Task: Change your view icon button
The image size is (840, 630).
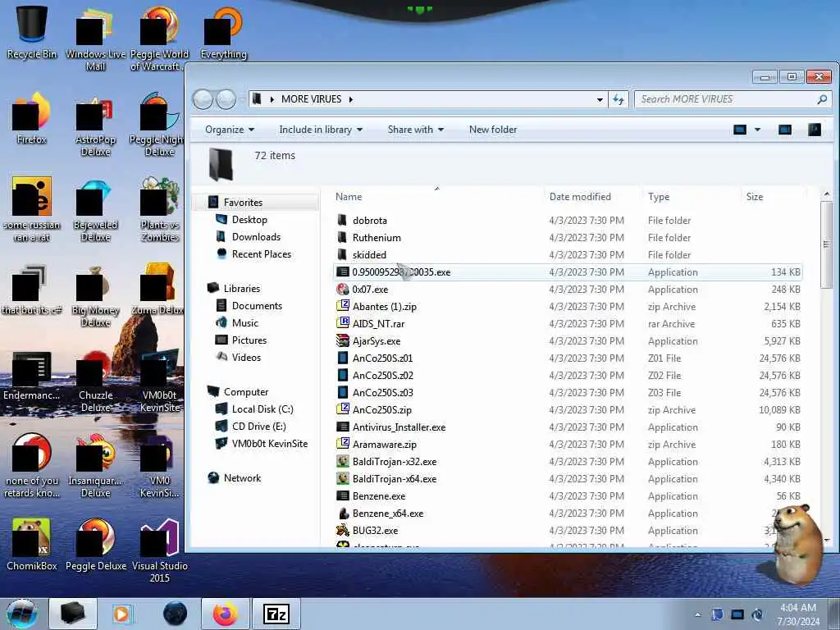Action: coord(740,130)
